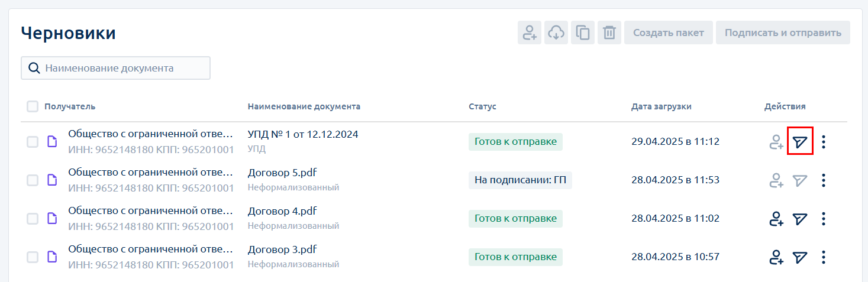The height and width of the screenshot is (282, 868).
Task: Click Готов к отправке status of Договор 3.pdf
Action: click(x=515, y=257)
